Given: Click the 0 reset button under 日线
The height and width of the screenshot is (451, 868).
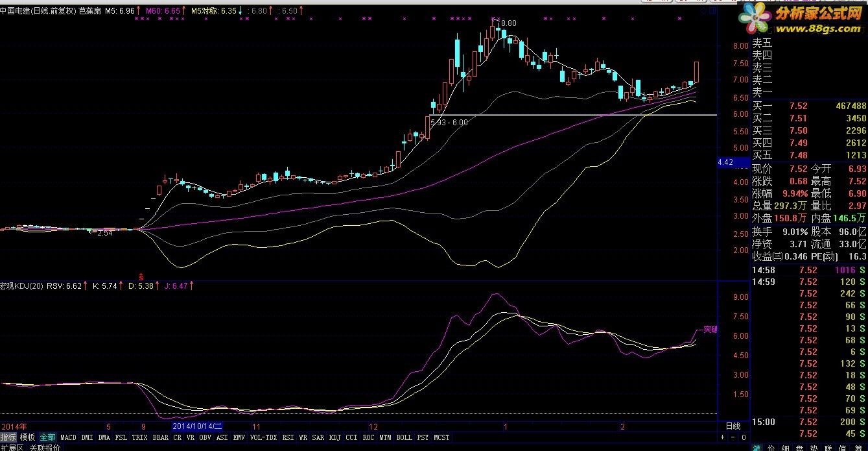Looking at the screenshot, I should pos(744,437).
